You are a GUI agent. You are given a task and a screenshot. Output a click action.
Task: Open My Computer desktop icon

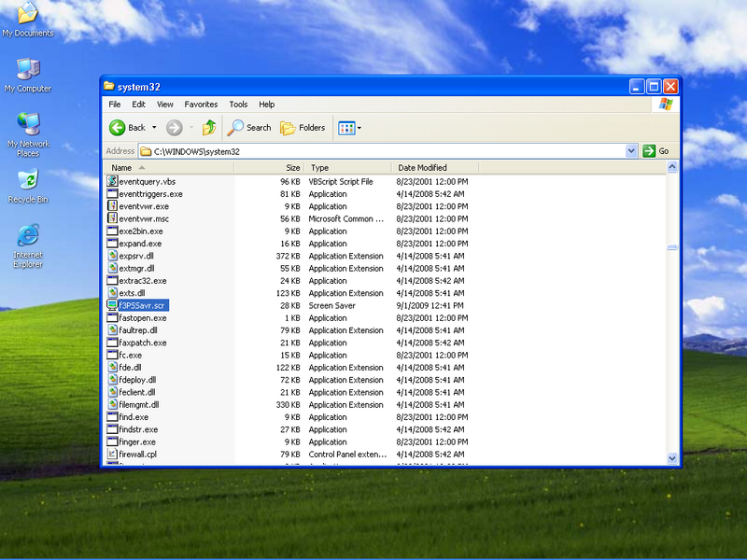tap(28, 76)
